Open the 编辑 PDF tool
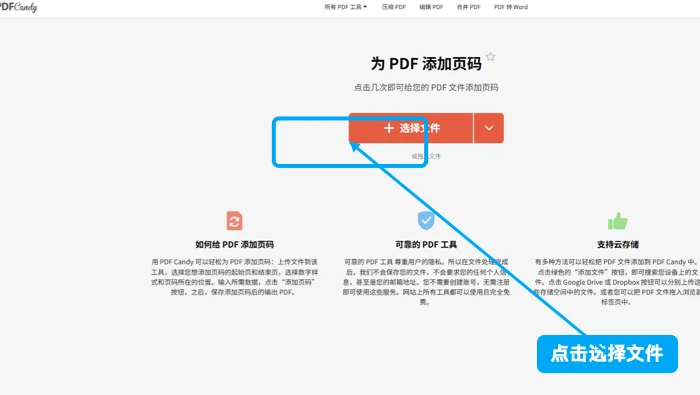This screenshot has width=700, height=395. pos(431,7)
